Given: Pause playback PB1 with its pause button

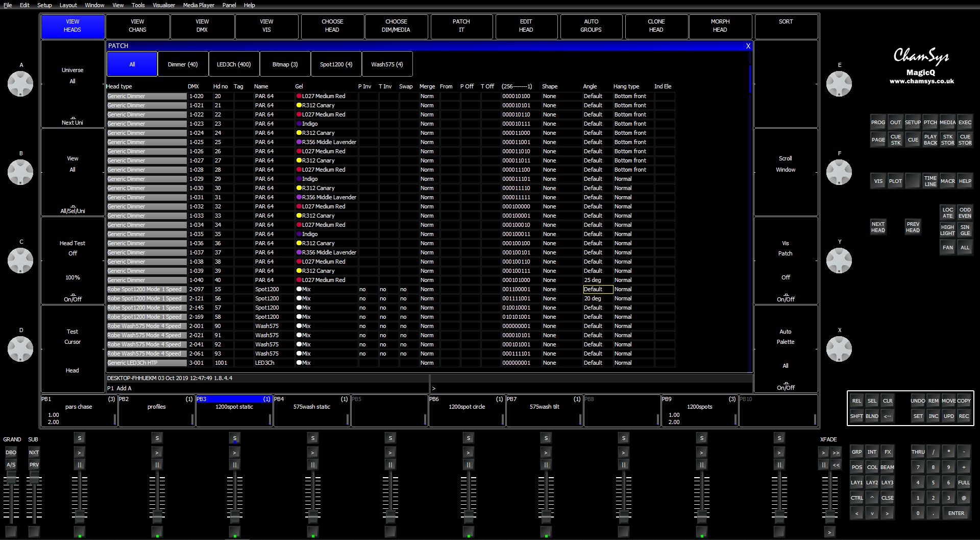Looking at the screenshot, I should pos(79,464).
